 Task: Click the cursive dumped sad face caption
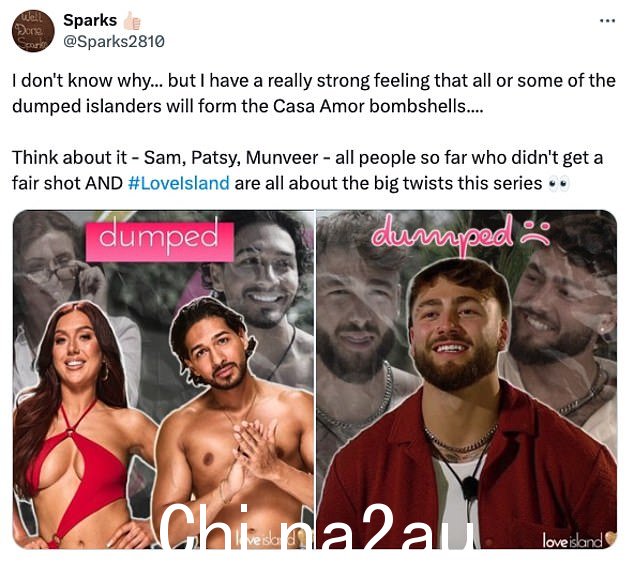tap(461, 235)
